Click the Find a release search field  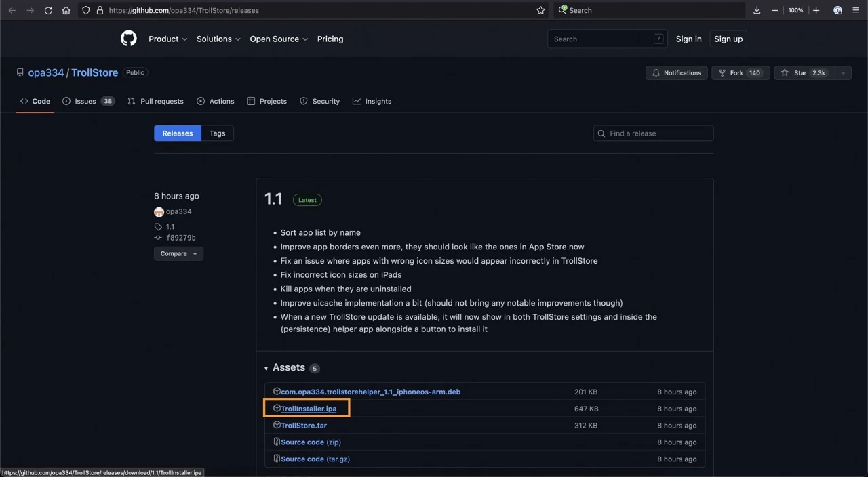coord(652,133)
